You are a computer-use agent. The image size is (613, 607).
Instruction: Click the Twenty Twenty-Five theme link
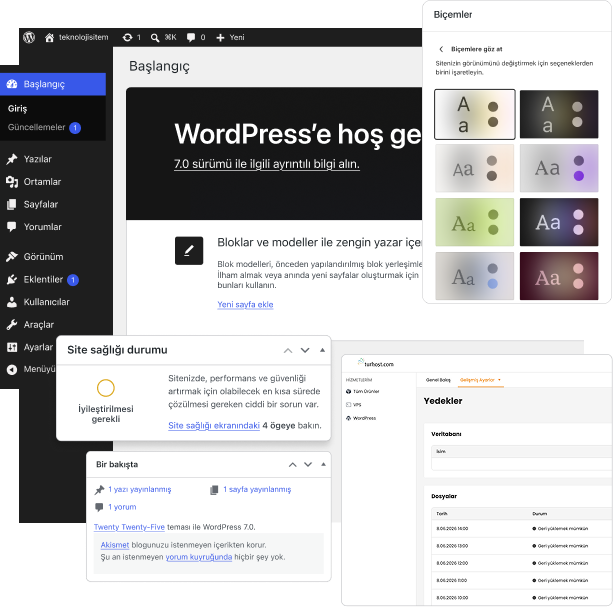[129, 527]
